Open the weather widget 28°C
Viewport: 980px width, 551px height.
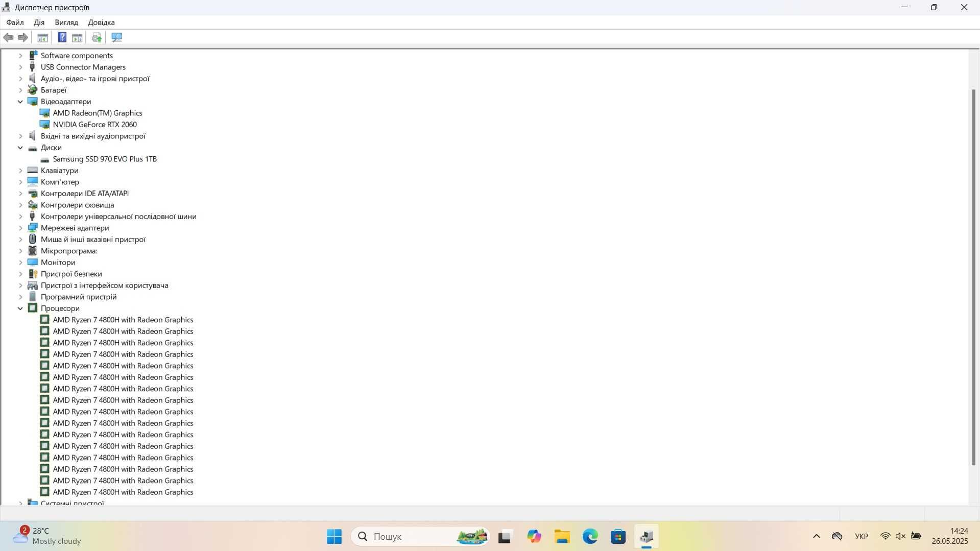47,536
